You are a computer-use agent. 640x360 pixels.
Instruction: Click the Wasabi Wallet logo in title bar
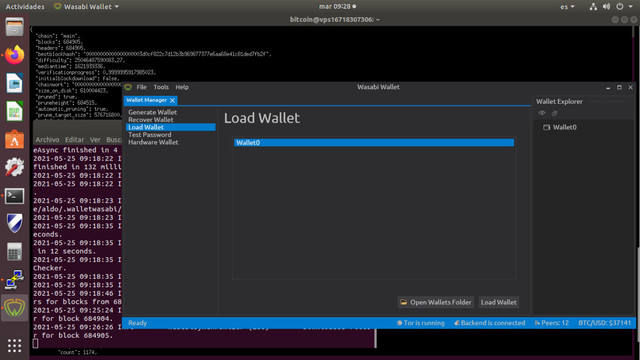pos(128,87)
